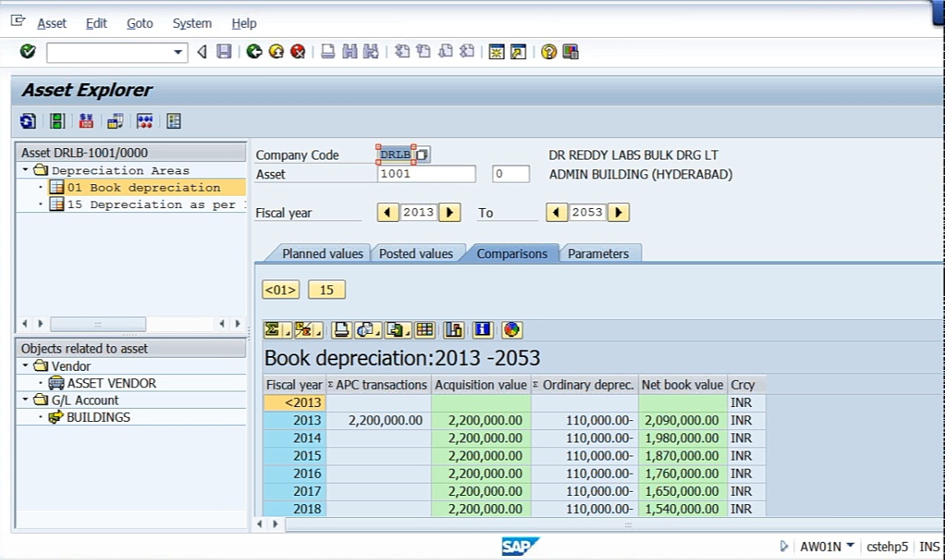Screen dimensions: 945x560
Task: Click the Choose Layout grid icon
Action: pyautogui.click(x=425, y=330)
